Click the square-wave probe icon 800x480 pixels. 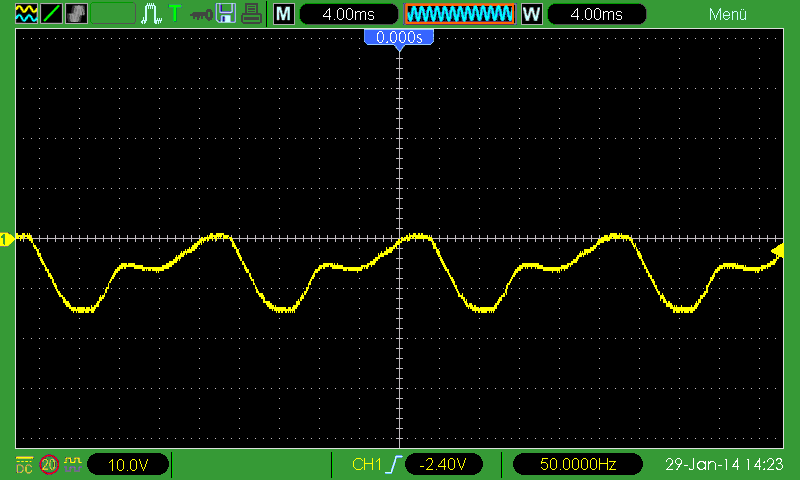(73, 464)
